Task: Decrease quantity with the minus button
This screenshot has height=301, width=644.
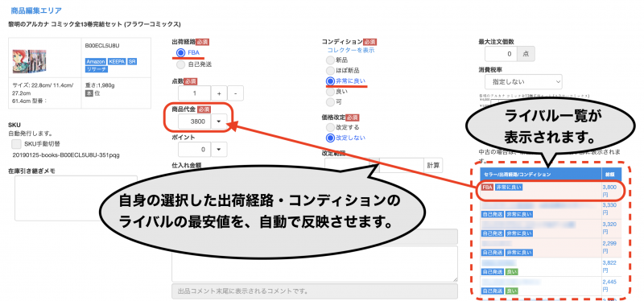Action: [235, 93]
